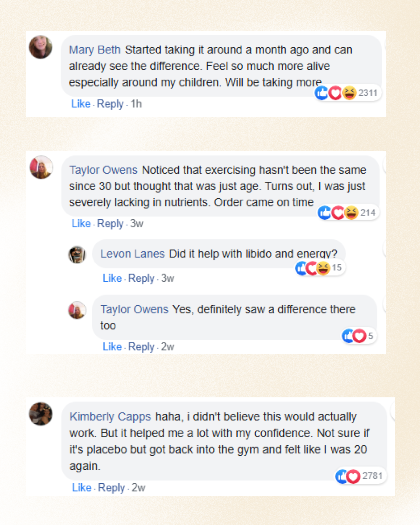Reply to Taylor Owens' exercising comment
This screenshot has width=420, height=525.
point(110,224)
